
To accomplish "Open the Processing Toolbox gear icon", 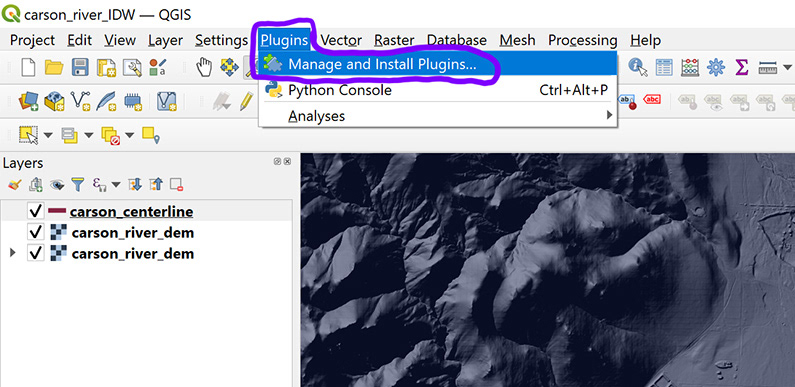I will pyautogui.click(x=716, y=67).
